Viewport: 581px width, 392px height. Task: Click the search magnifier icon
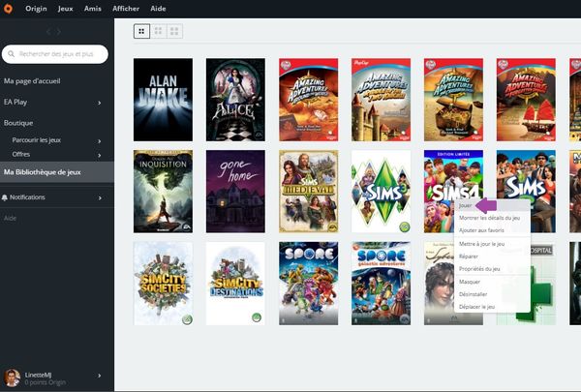[x=11, y=54]
